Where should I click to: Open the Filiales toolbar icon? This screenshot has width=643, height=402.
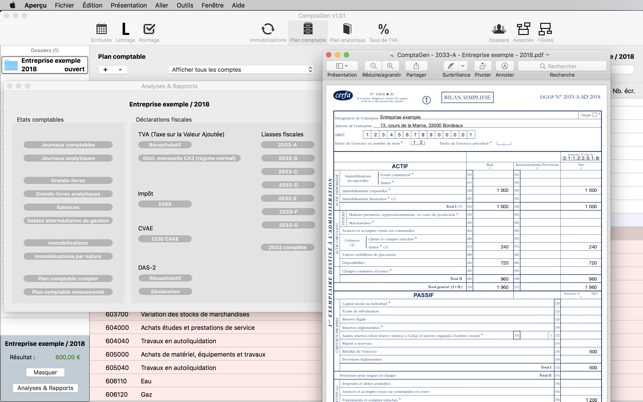[545, 29]
